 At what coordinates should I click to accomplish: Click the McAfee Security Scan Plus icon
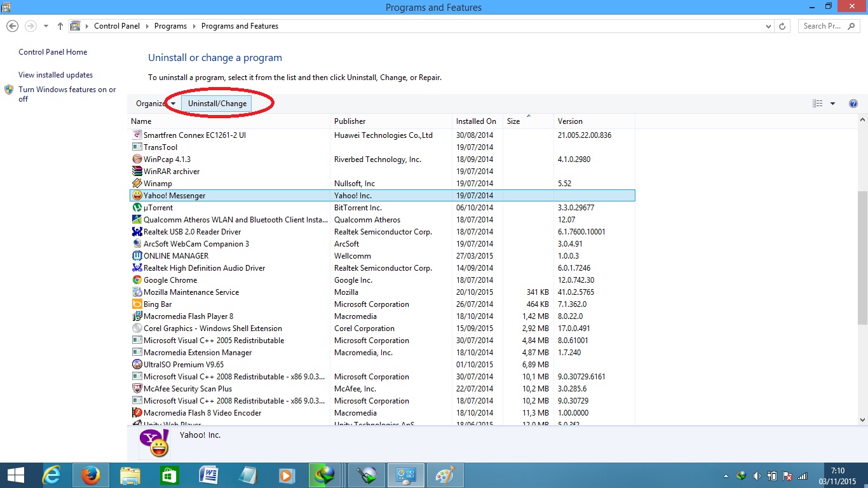click(137, 388)
